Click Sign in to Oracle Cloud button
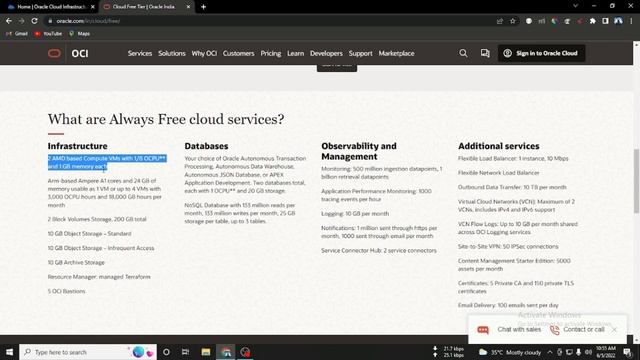Viewport: 640px width, 360px height. 541,53
